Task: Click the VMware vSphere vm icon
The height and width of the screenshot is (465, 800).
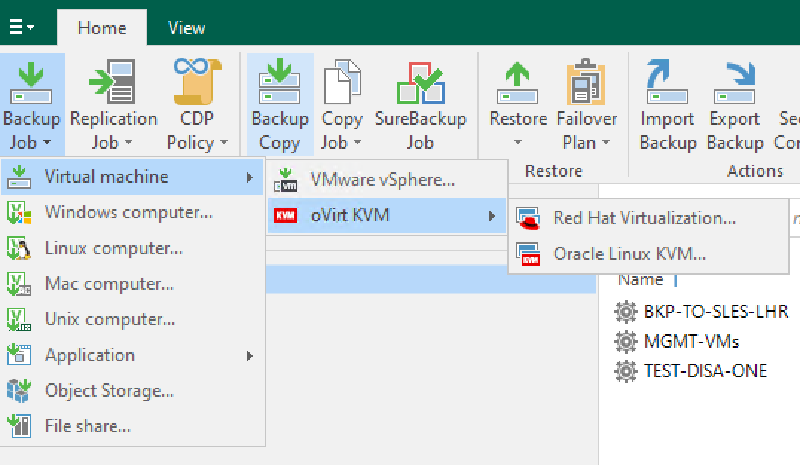Action: point(286,180)
